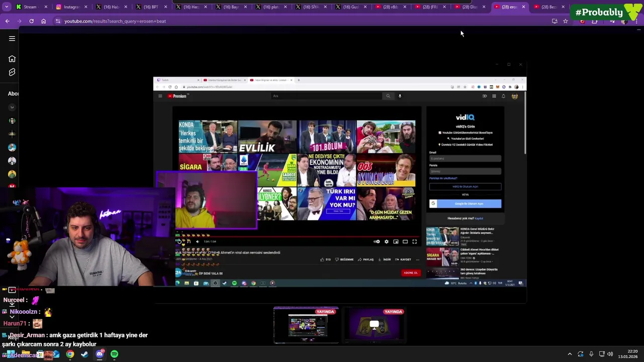
Task: Click the red ABONE OL subscribe button
Action: pos(411,273)
